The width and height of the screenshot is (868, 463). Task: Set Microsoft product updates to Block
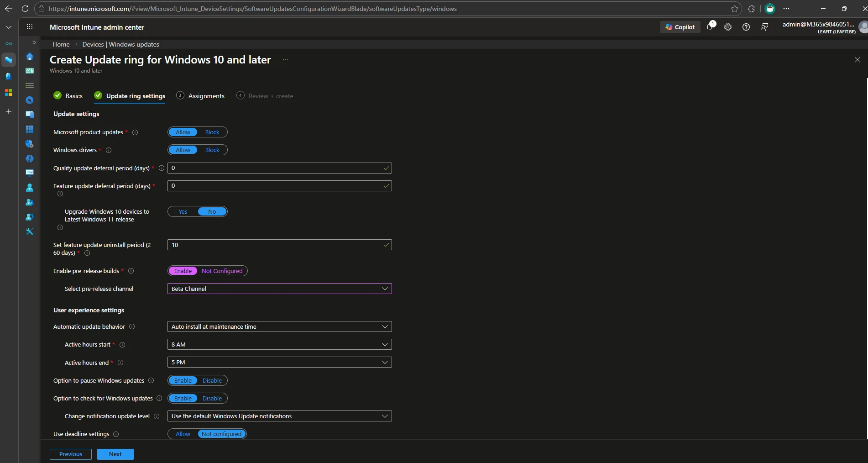coord(212,132)
